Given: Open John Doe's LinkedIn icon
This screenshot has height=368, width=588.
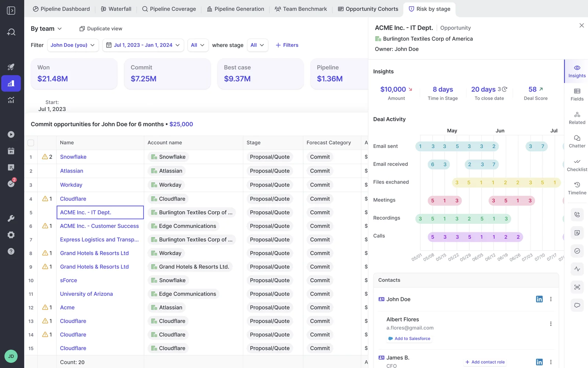Looking at the screenshot, I should (x=539, y=299).
